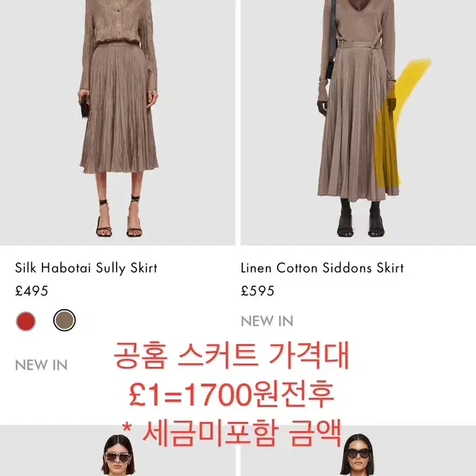Click the Linen Cotton Siddons Skirt product photo

358,122
